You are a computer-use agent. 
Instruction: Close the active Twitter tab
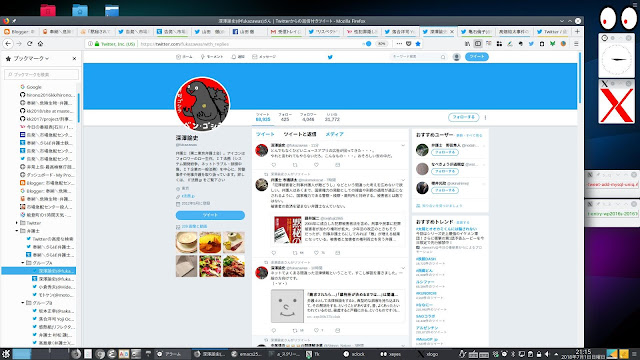(x=452, y=31)
